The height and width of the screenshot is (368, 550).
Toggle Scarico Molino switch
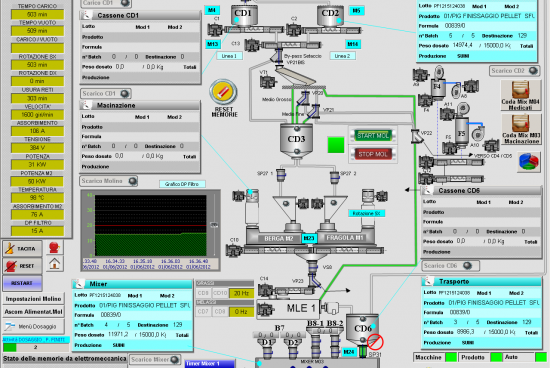[109, 181]
